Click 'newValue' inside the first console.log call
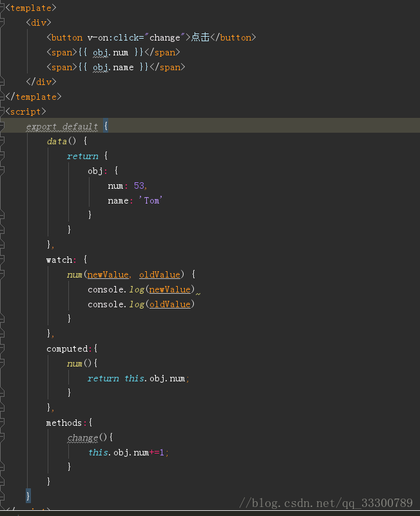 [170, 290]
